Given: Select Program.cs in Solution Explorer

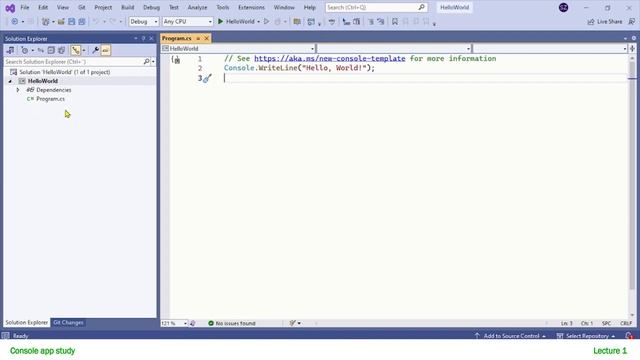Looking at the screenshot, I should click(50, 99).
